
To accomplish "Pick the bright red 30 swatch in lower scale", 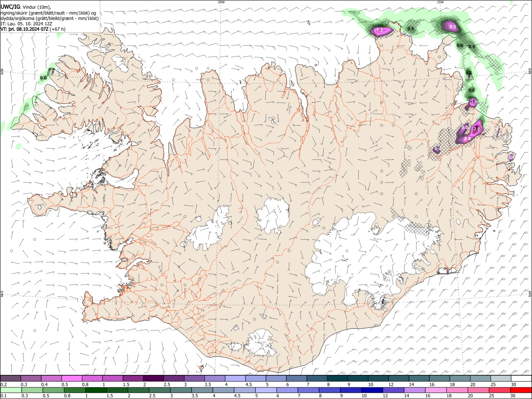I will pos(521,390).
